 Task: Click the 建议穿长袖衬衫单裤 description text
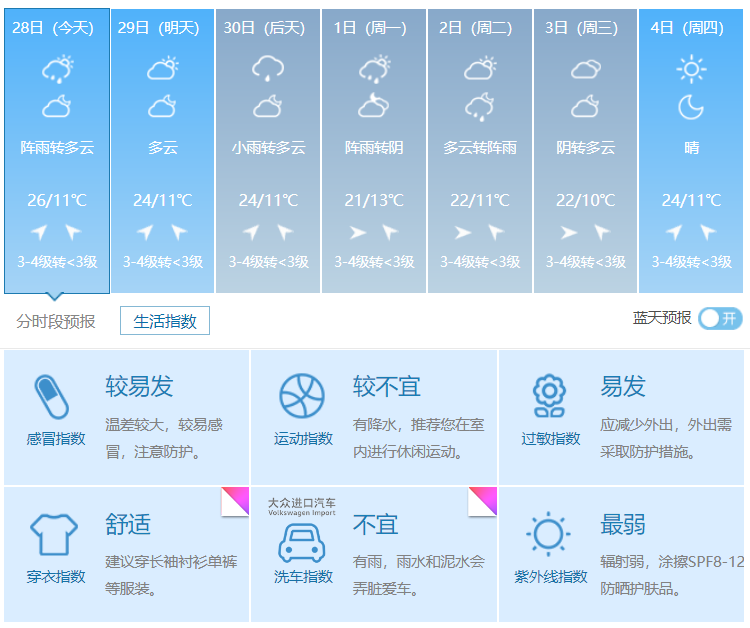coord(171,561)
